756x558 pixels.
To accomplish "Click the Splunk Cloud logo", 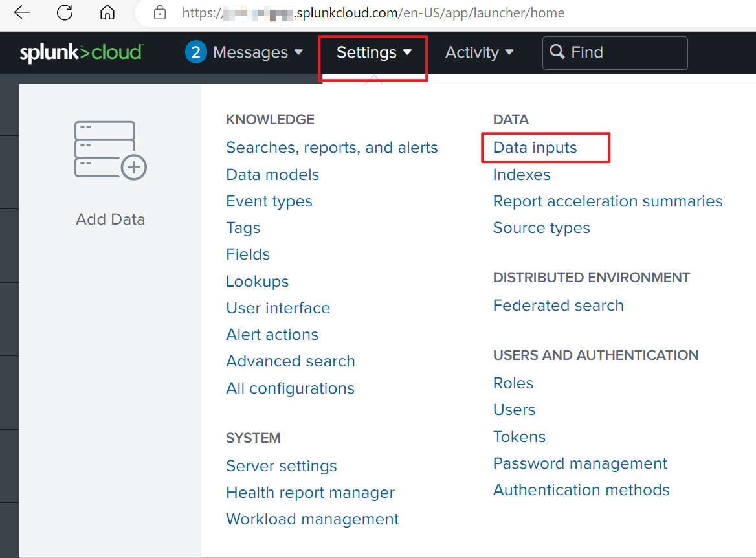I will coord(81,52).
